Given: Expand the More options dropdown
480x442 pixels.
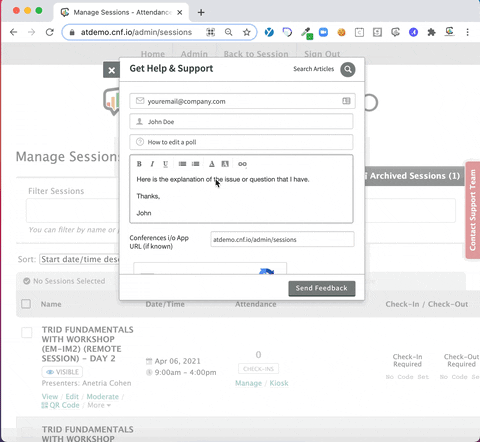Looking at the screenshot, I should coord(99,405).
